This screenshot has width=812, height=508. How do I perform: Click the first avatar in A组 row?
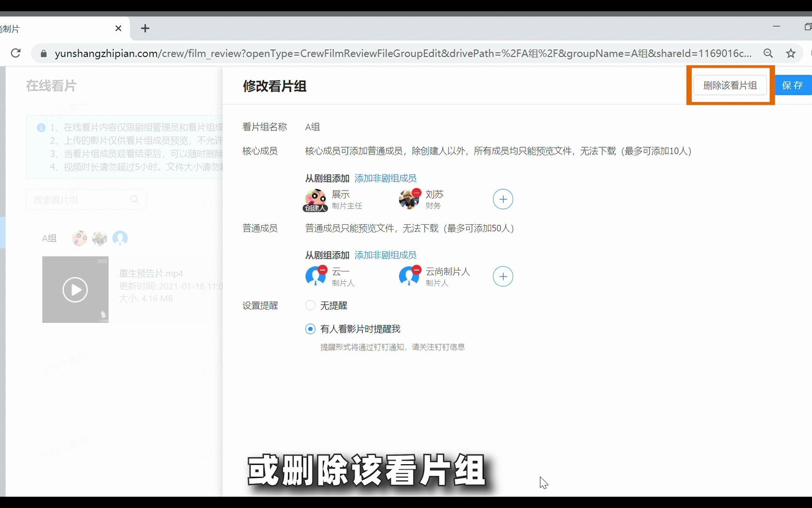pos(79,238)
